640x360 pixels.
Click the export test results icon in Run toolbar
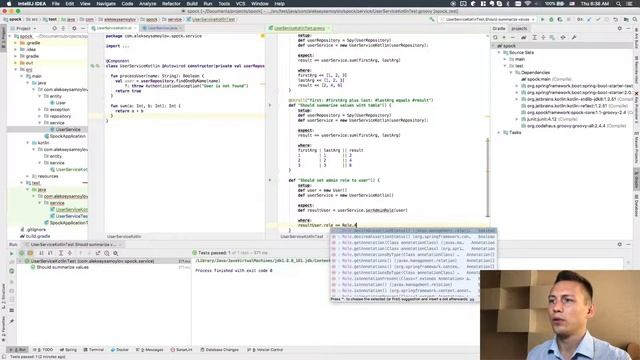[x=98, y=253]
